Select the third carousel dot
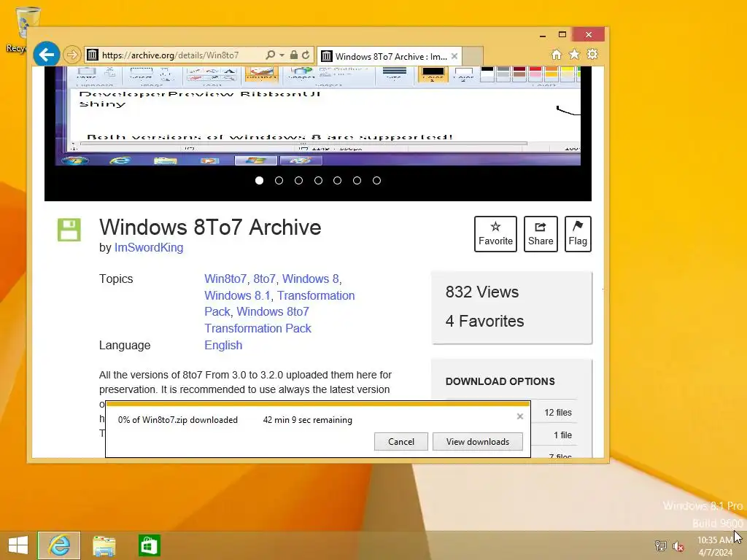747x560 pixels. 298,181
